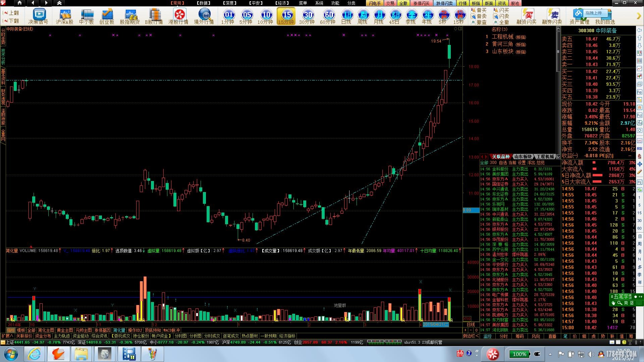Switch to 【深度】 toolbar tab
Image resolution: width=644 pixels, height=362 pixels.
pos(230,3)
